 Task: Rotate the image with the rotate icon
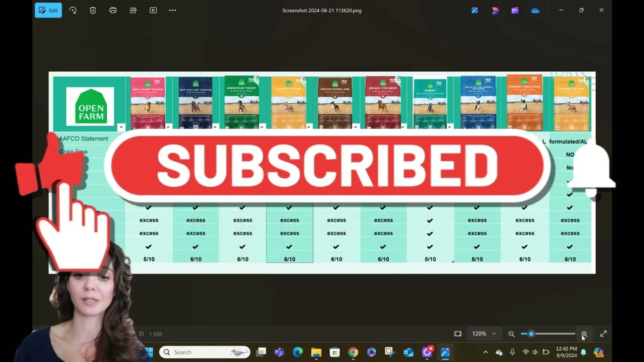pyautogui.click(x=73, y=10)
